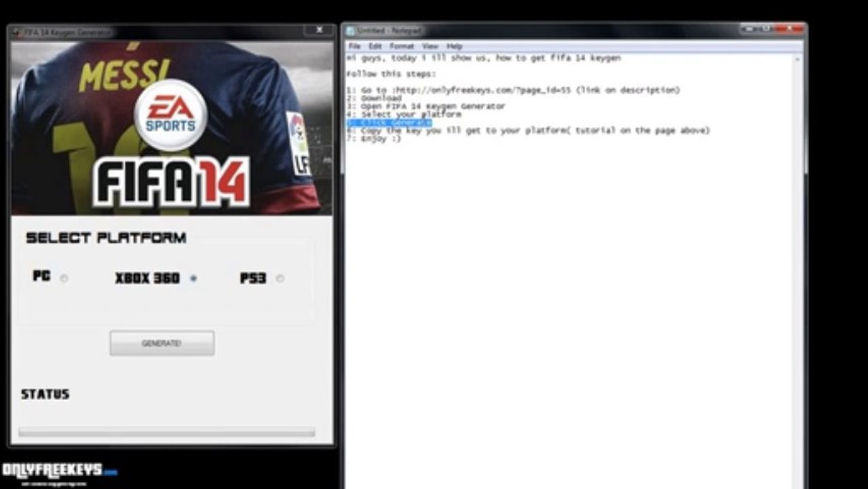This screenshot has width=868, height=489.
Task: Click the 'Copy the key' line in Notepad
Action: tap(528, 130)
